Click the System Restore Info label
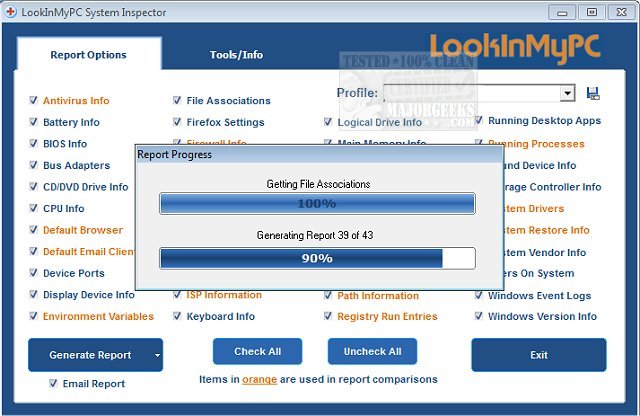Image resolution: width=640 pixels, height=416 pixels. 547,230
